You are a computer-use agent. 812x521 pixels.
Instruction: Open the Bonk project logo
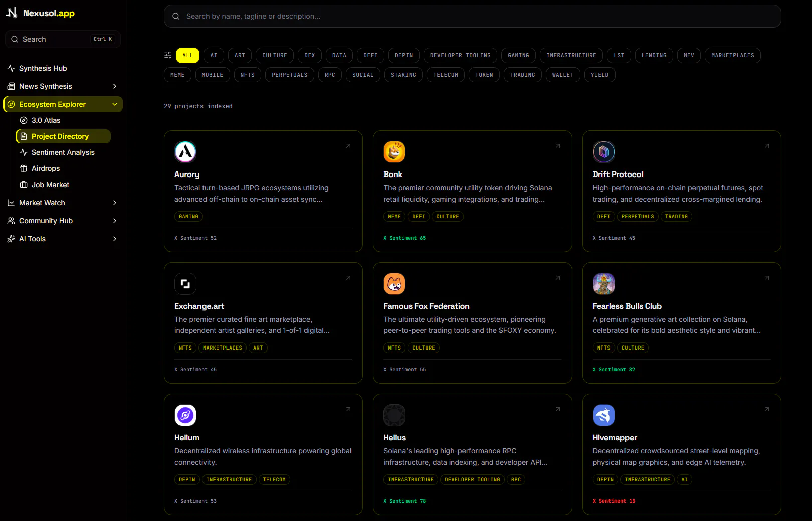click(x=394, y=152)
